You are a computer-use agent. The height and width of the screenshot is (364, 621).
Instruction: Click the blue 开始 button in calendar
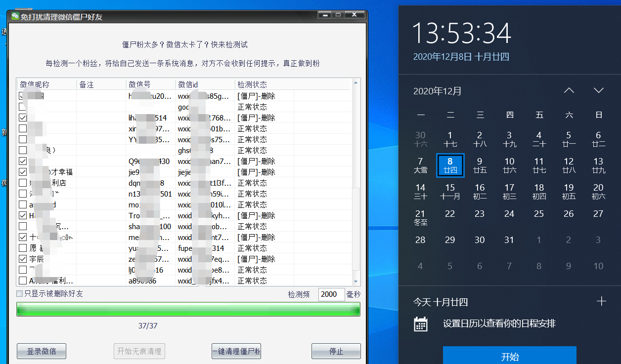pyautogui.click(x=510, y=356)
